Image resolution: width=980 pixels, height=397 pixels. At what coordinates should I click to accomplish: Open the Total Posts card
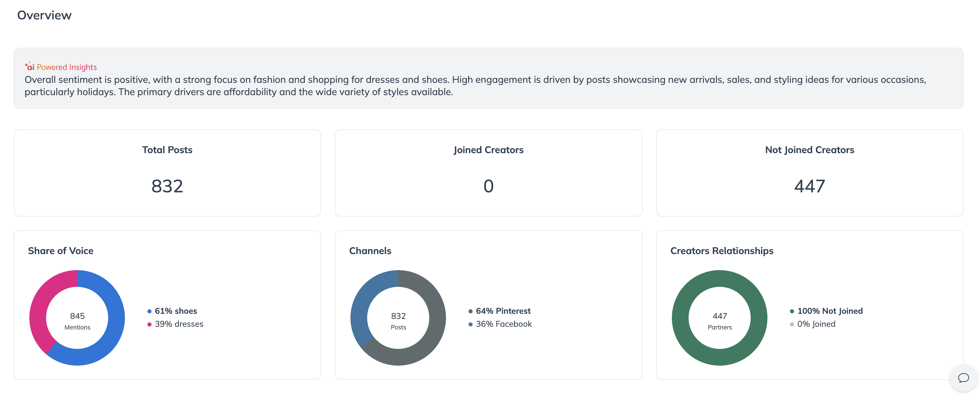coord(167,173)
